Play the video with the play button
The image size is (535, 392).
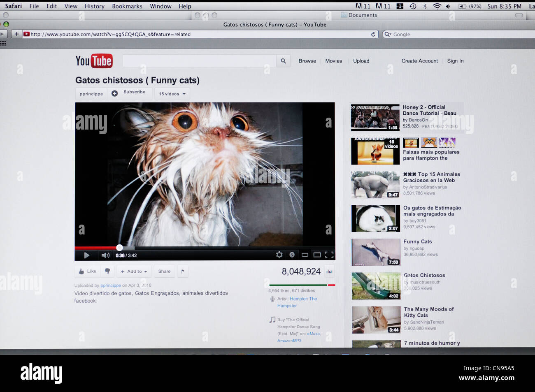(86, 255)
